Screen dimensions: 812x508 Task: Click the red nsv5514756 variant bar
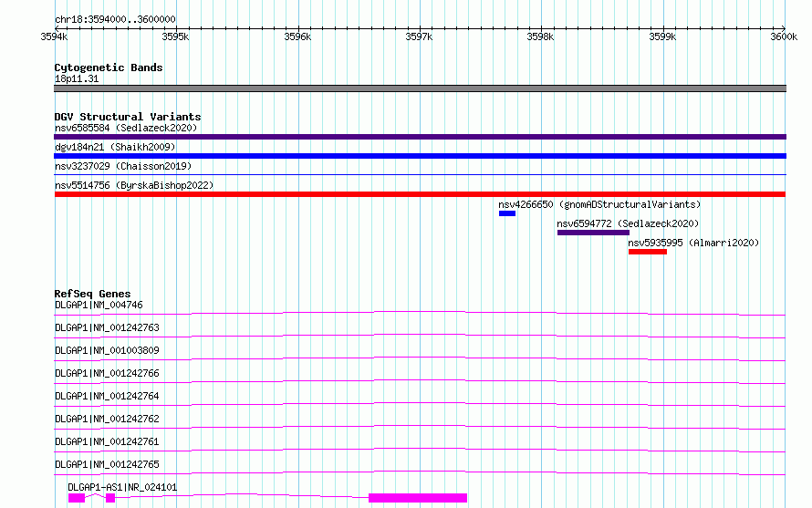[x=420, y=194]
